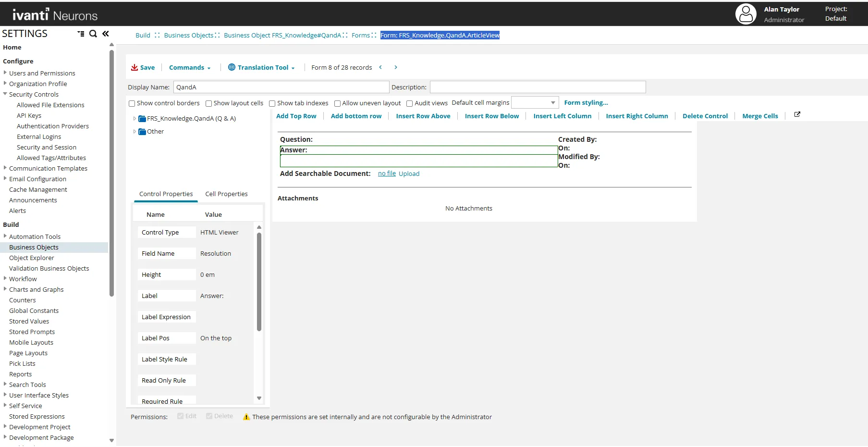Viewport: 868px width, 447px height.
Task: Enable Show layout cells checkbox
Action: (x=209, y=103)
